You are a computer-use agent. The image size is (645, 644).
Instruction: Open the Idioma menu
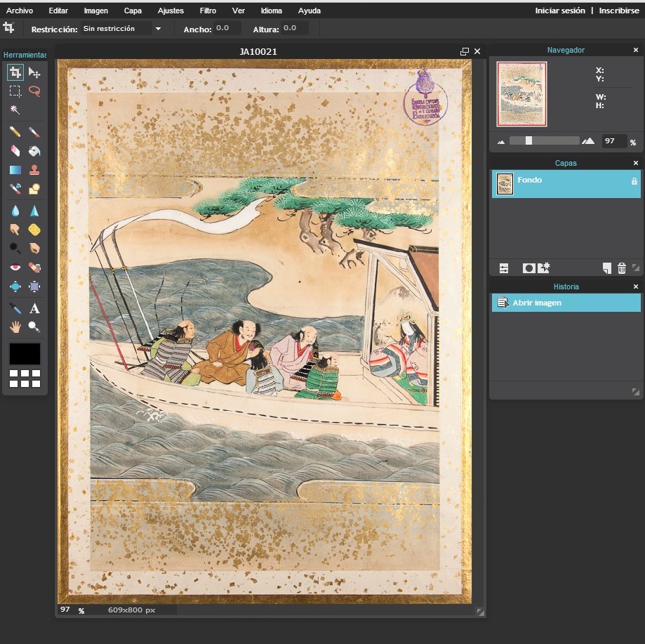point(272,11)
